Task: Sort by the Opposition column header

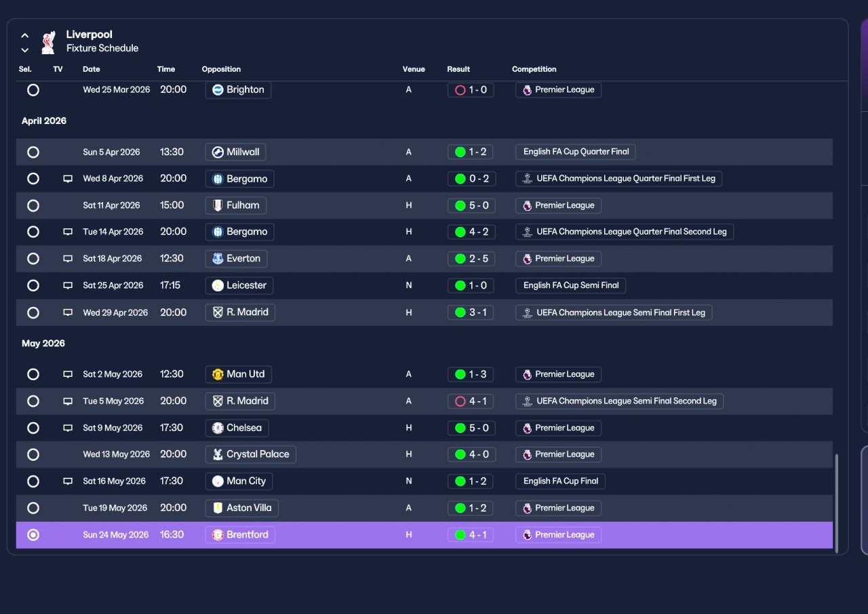Action: tap(221, 69)
